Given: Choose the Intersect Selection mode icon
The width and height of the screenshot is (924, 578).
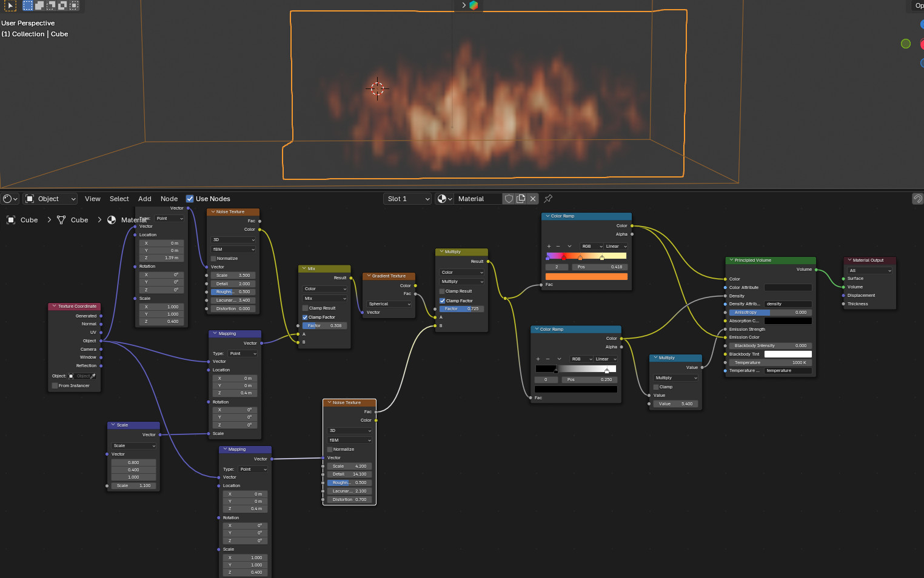Looking at the screenshot, I should [74, 5].
